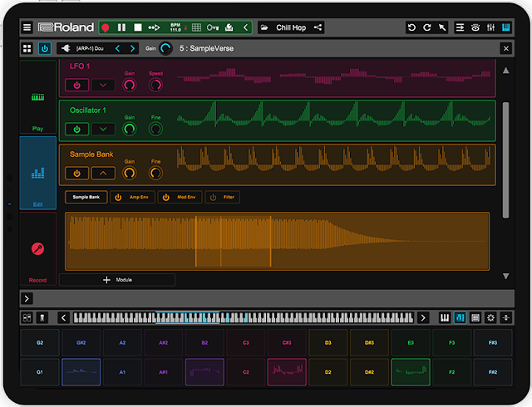This screenshot has height=407, width=532.
Task: Open the BPM 111.0 tempo setting
Action: tap(175, 27)
